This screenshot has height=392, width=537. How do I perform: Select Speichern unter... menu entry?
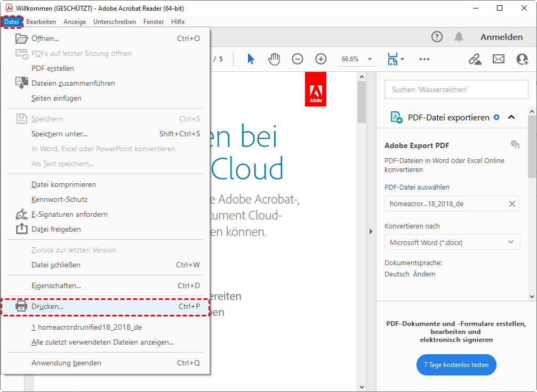60,134
